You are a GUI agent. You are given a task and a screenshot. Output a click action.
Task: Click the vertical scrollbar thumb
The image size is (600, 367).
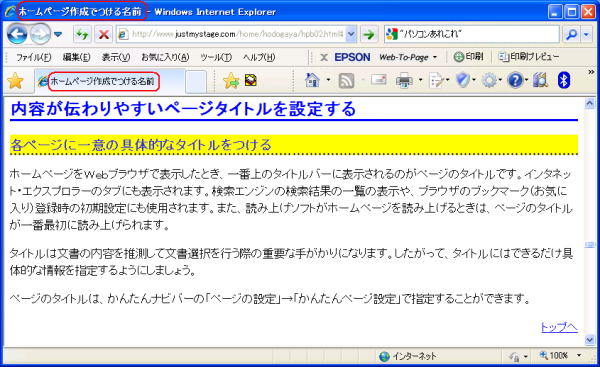[x=590, y=245]
